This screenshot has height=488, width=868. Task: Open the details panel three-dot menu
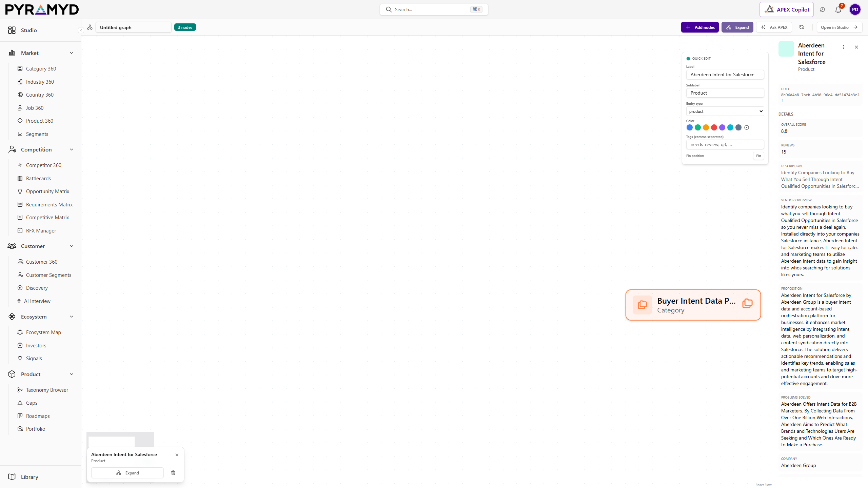coord(844,47)
